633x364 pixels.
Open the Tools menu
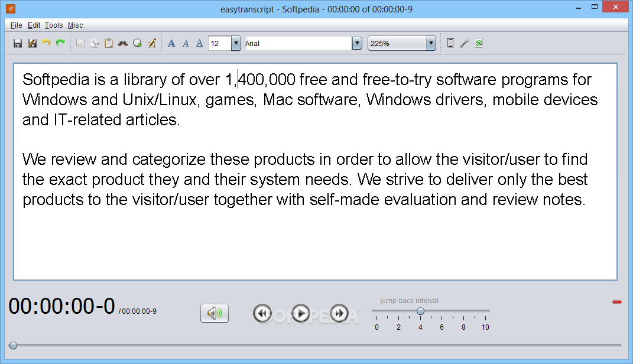coord(54,25)
